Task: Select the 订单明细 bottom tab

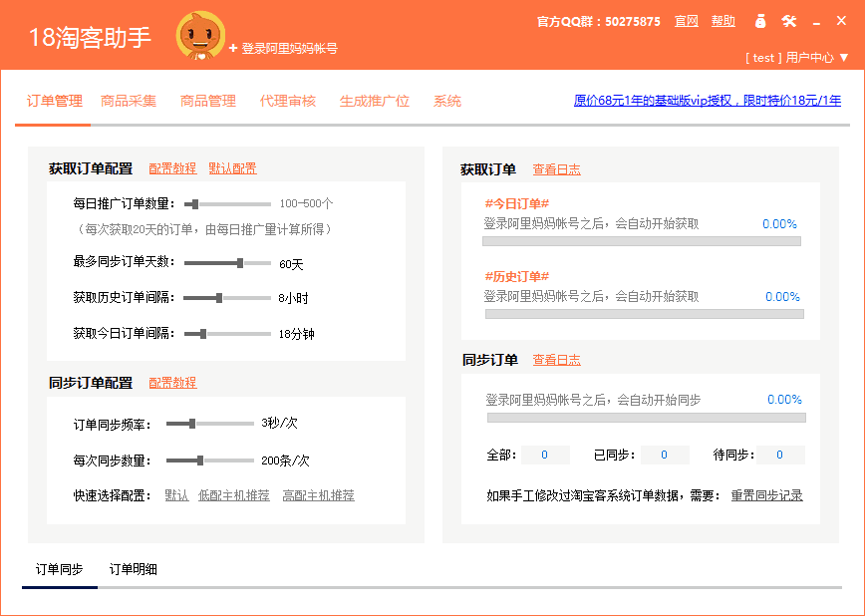Action: [133, 570]
